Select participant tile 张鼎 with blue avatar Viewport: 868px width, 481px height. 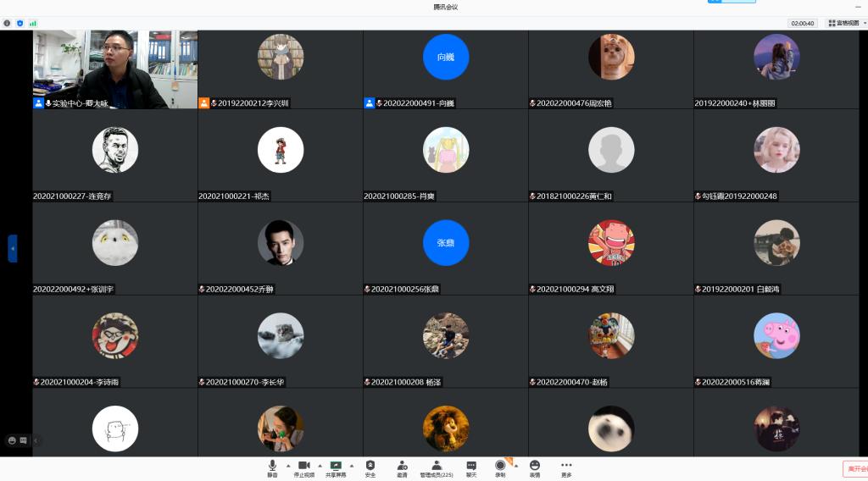(x=445, y=243)
